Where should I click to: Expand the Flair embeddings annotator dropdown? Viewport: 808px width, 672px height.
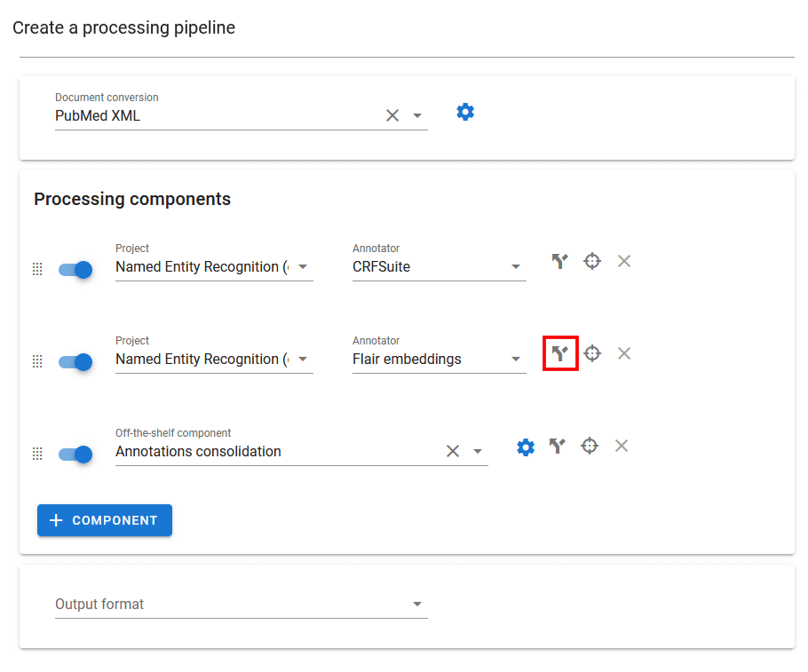click(x=515, y=360)
